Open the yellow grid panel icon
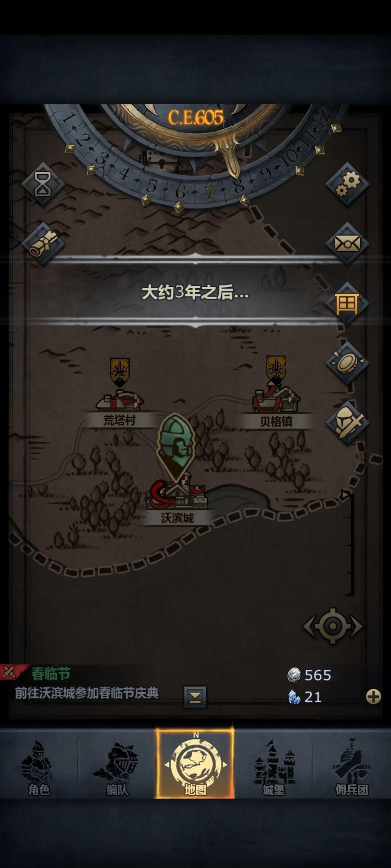The image size is (391, 868). coord(348,303)
